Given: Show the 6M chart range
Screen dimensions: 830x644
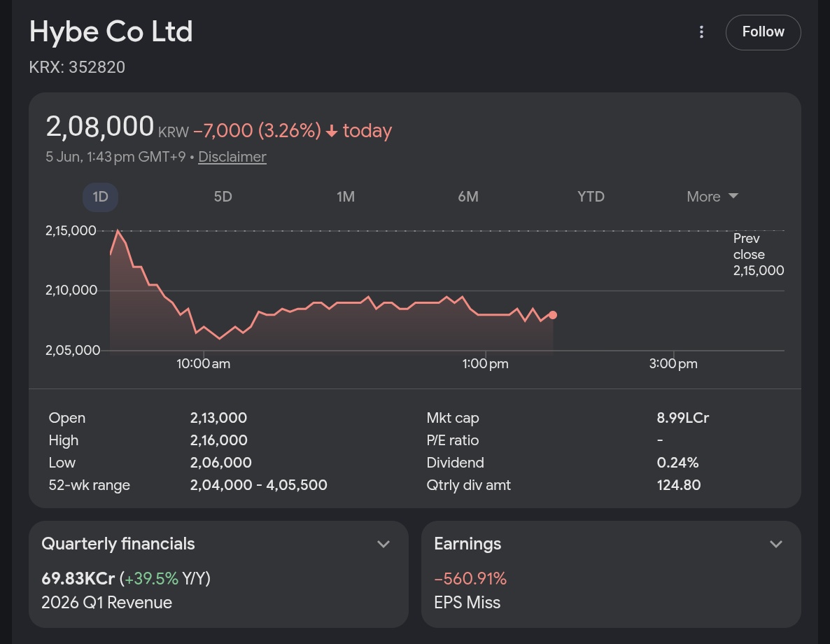Looking at the screenshot, I should (x=468, y=197).
